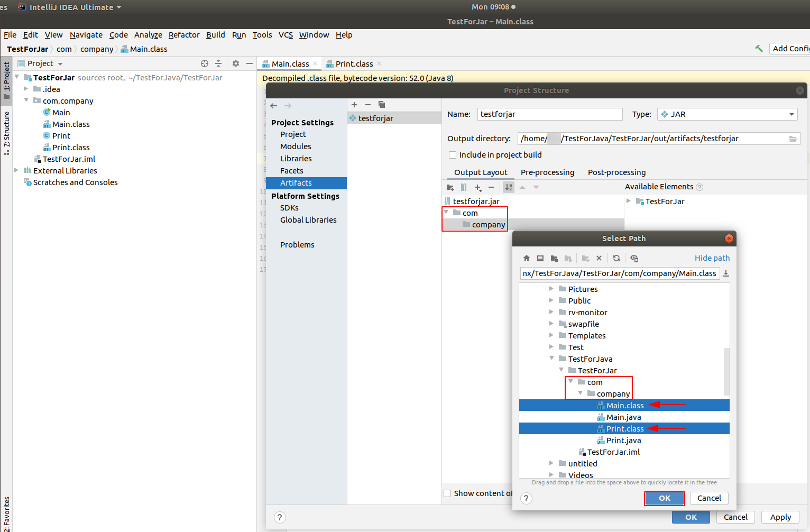Image resolution: width=810 pixels, height=532 pixels.
Task: Select TestForJar.iml in Project tree
Action: (69, 159)
